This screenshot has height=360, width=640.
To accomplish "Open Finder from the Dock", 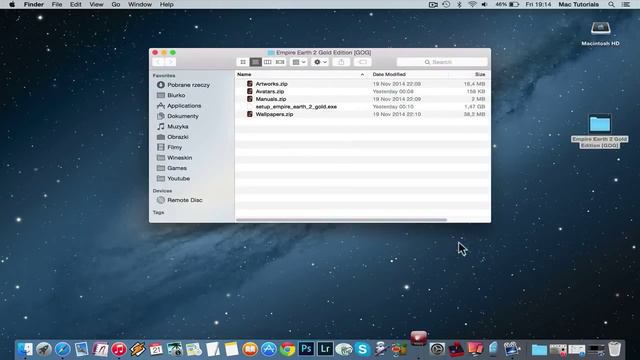I will tap(25, 349).
